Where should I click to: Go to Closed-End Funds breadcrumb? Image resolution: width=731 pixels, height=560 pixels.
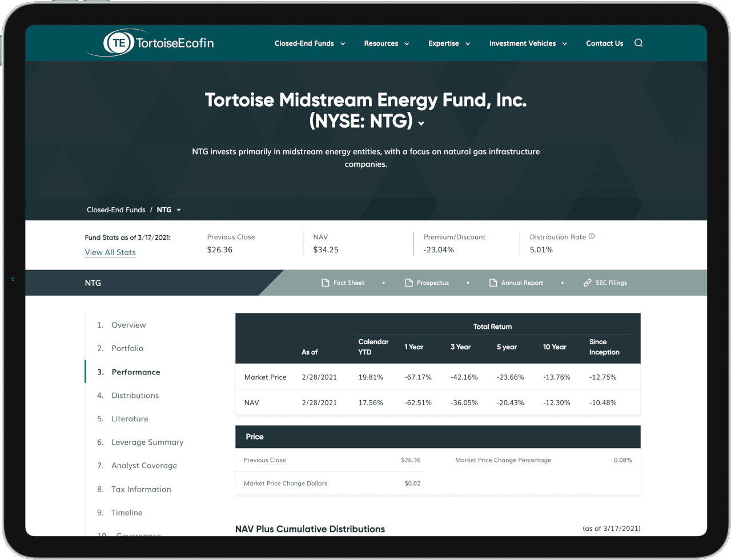[x=116, y=210]
